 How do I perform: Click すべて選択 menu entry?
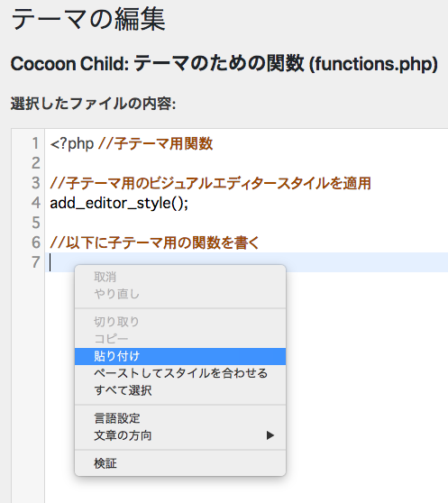pos(180,390)
